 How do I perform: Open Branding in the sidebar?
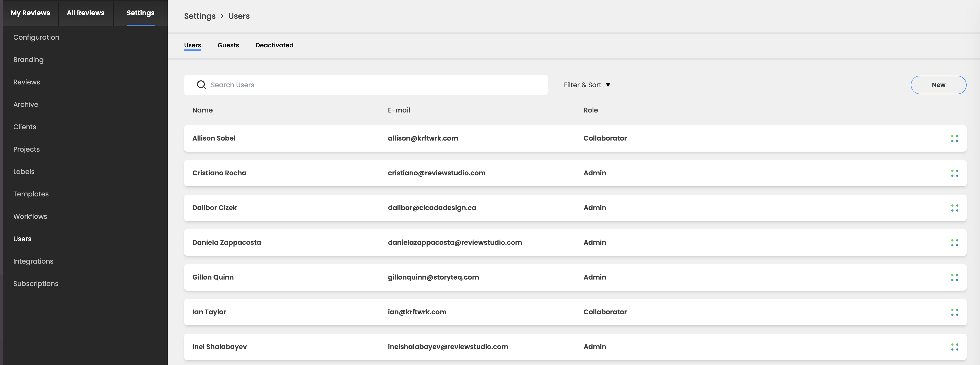point(29,60)
